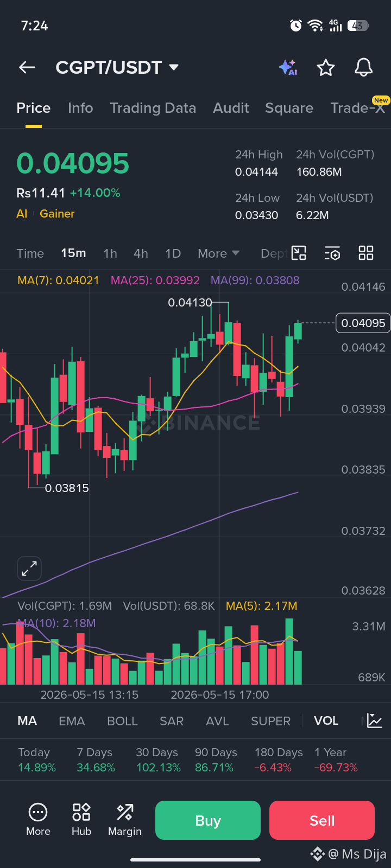Tap the 180 Days -6.43% performance
391x868 pixels.
[279, 760]
